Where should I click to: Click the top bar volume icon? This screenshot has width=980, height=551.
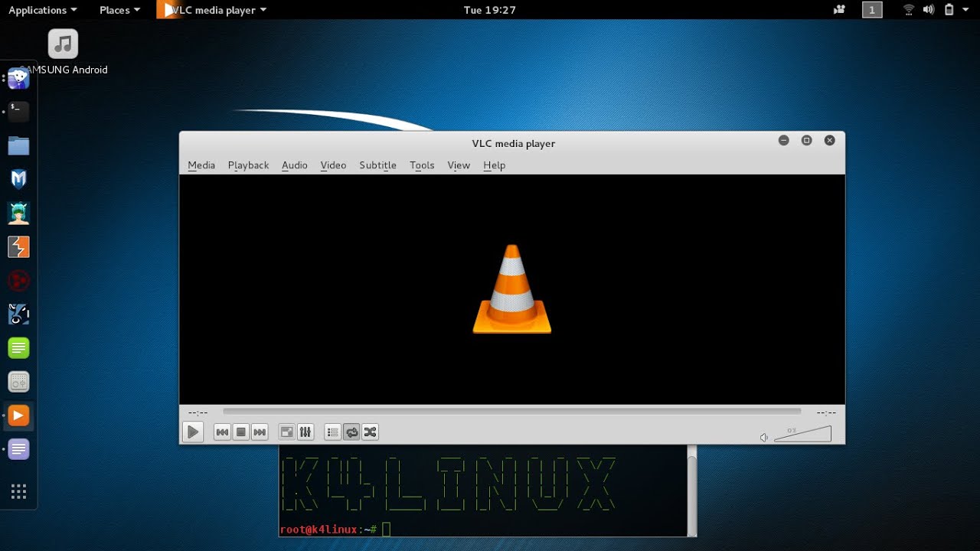point(929,10)
